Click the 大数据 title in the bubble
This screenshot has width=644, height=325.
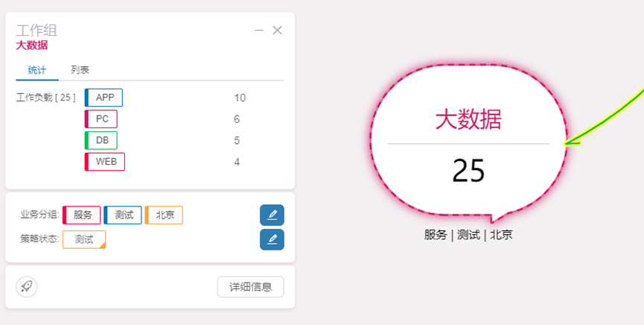tap(468, 119)
